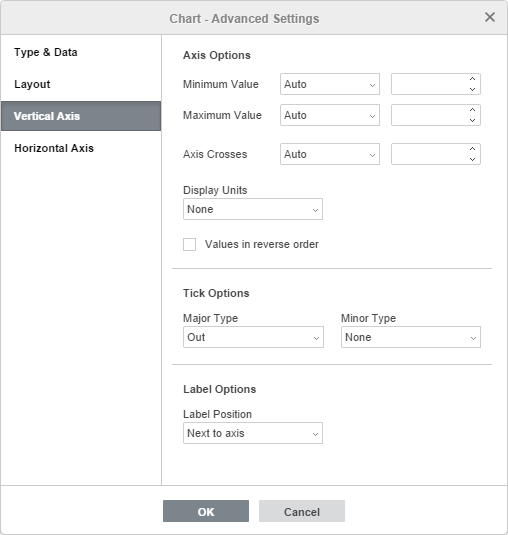Screen dimensions: 508x535
Task: Open the Label Position dropdown
Action: [x=253, y=433]
